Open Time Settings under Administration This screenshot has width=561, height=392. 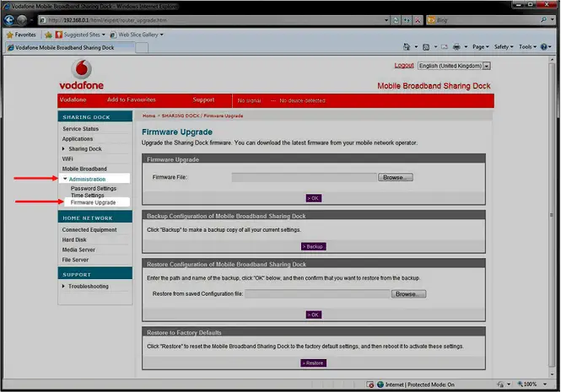(87, 196)
